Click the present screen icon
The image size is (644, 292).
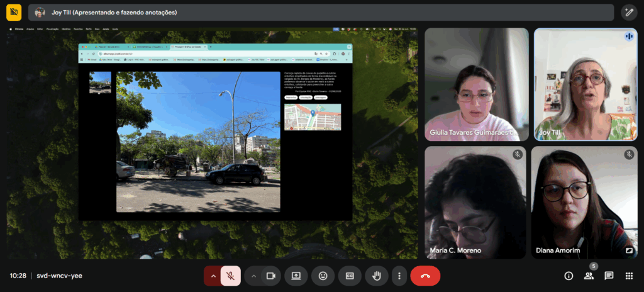pos(296,276)
